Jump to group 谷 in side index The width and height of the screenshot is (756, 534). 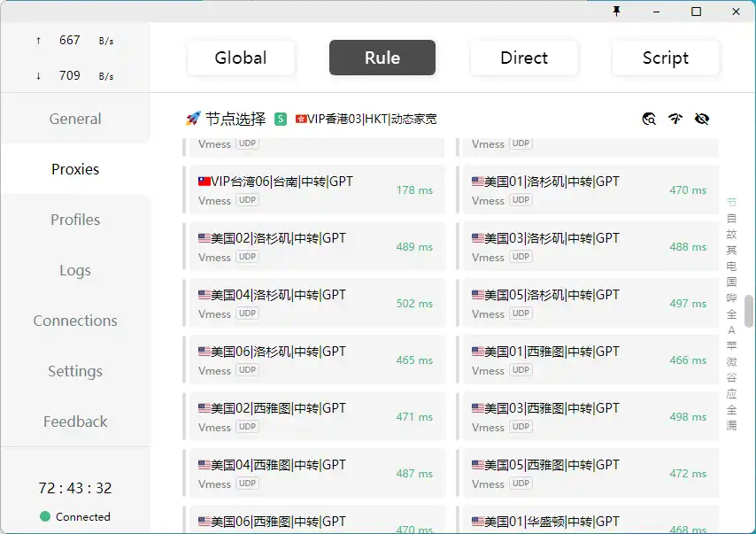click(x=731, y=377)
